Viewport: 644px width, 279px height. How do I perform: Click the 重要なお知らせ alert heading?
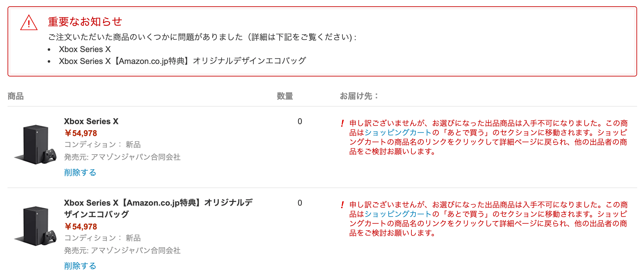click(85, 22)
